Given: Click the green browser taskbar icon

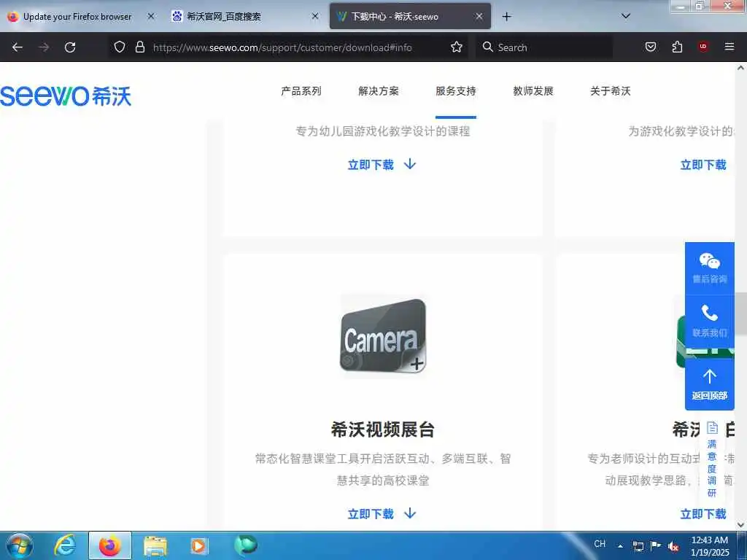Looking at the screenshot, I should (x=245, y=545).
